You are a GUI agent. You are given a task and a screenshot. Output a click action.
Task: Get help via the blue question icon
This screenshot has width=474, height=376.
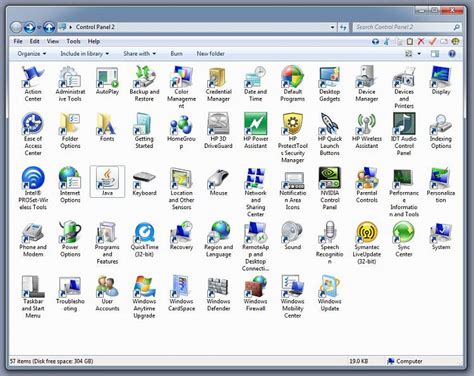(452, 54)
